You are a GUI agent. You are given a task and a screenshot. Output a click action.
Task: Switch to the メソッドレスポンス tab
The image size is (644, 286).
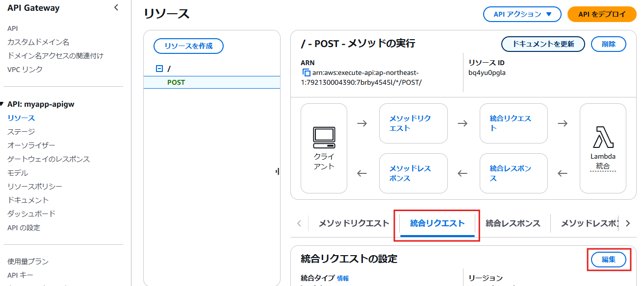(589, 223)
